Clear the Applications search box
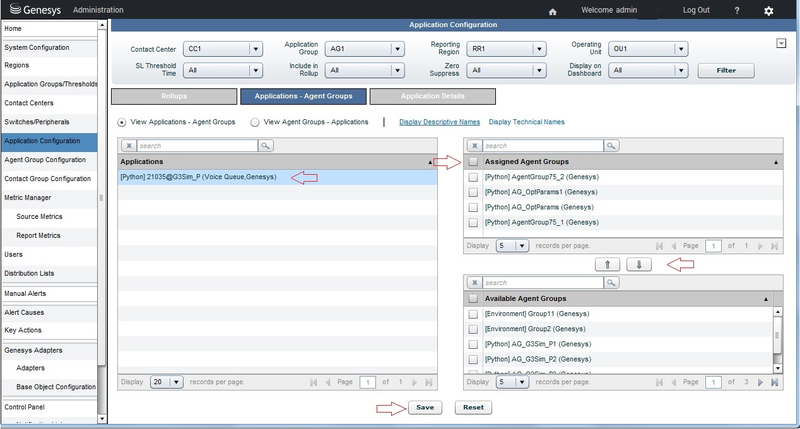 pos(129,146)
